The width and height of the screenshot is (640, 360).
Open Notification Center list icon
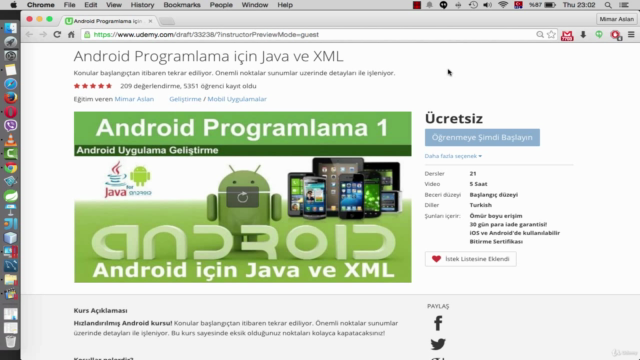624,5
